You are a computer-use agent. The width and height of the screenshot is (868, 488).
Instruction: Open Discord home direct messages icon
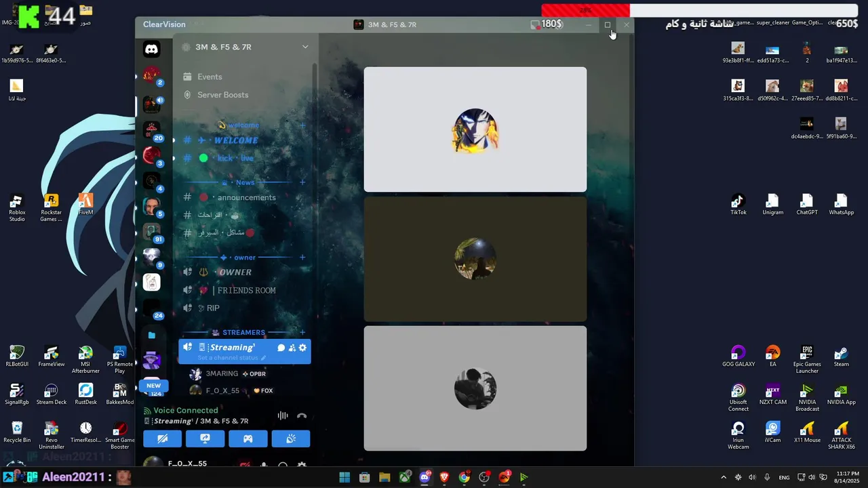coord(152,49)
